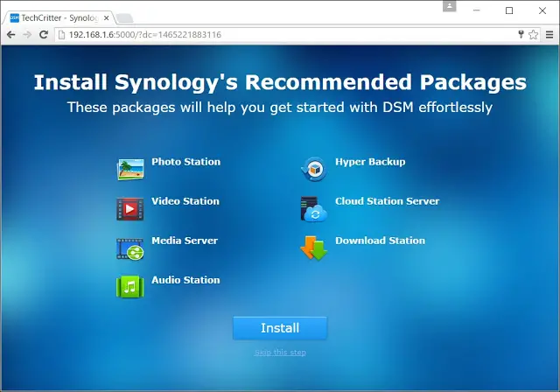Click the Audio Station green music icon

click(x=130, y=287)
